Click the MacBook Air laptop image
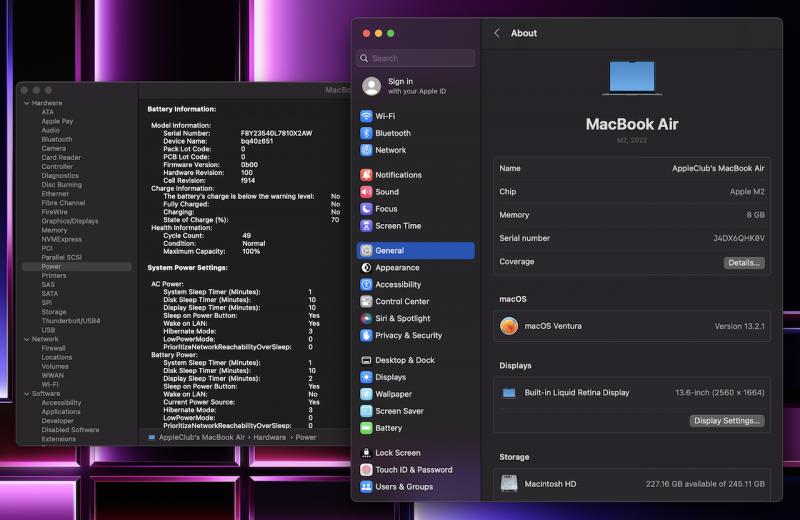Image resolution: width=800 pixels, height=520 pixels. point(632,78)
